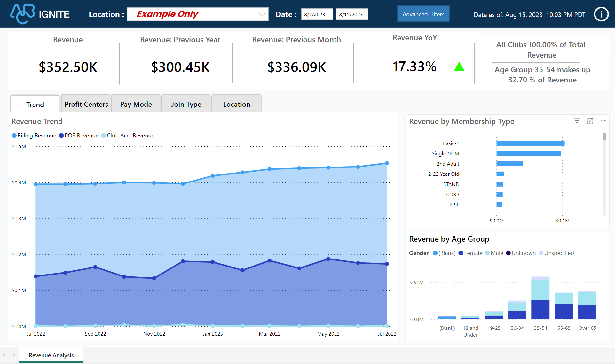
Task: Expand the Location dropdown arrow
Action: coord(262,14)
